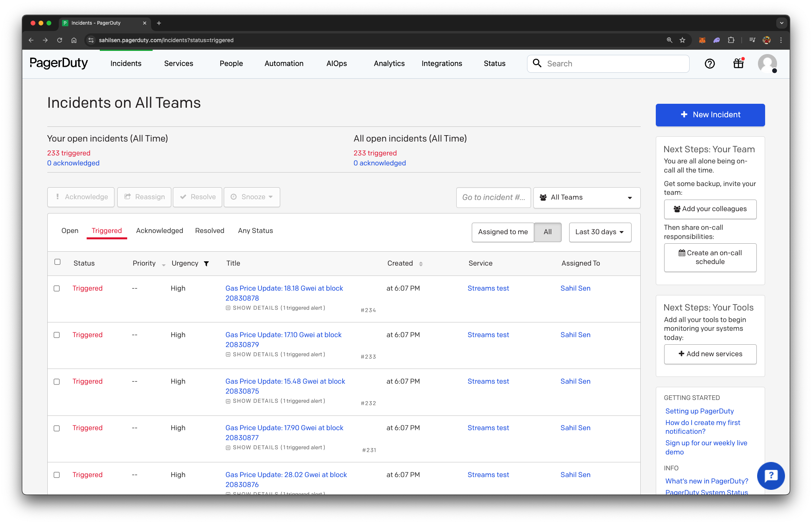Toggle All assignment filter
Image resolution: width=812 pixels, height=524 pixels.
pyautogui.click(x=547, y=232)
